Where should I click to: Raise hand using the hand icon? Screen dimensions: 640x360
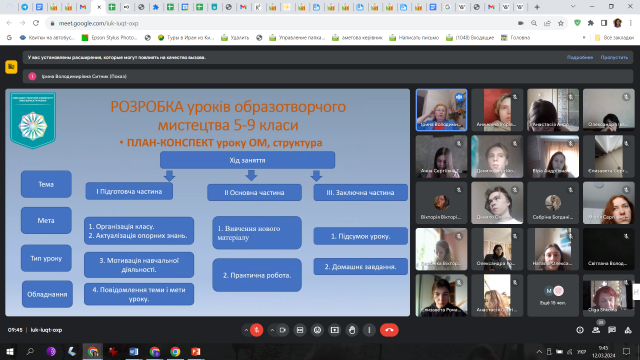point(352,330)
